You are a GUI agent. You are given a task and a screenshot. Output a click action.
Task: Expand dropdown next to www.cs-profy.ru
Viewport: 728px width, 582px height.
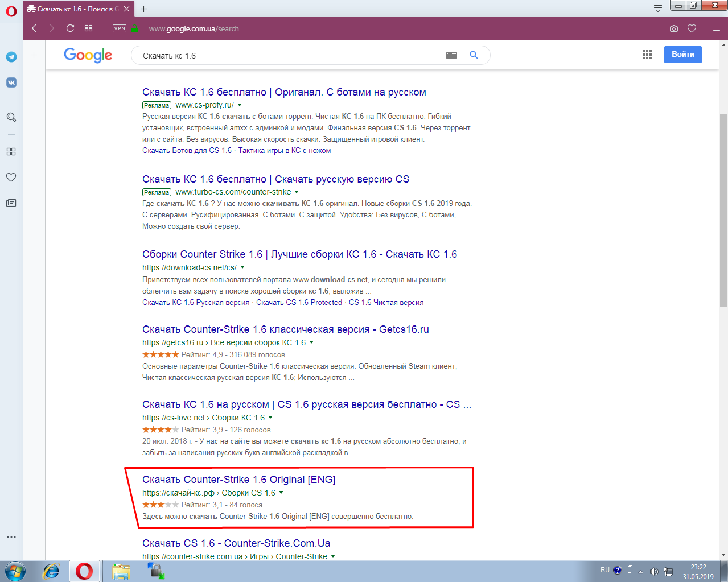pos(240,105)
